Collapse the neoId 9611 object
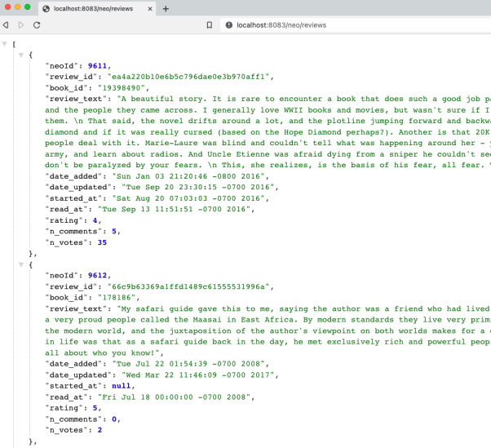The image size is (491, 448). [x=21, y=55]
